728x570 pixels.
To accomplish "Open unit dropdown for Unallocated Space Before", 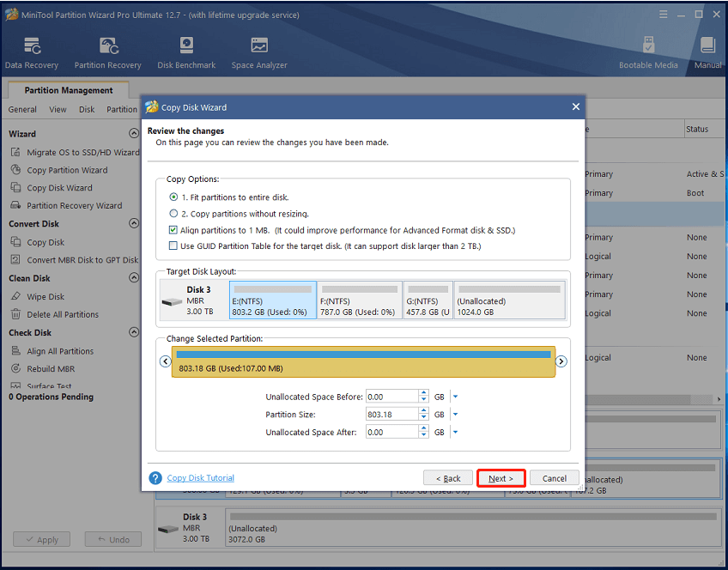I will click(x=456, y=397).
